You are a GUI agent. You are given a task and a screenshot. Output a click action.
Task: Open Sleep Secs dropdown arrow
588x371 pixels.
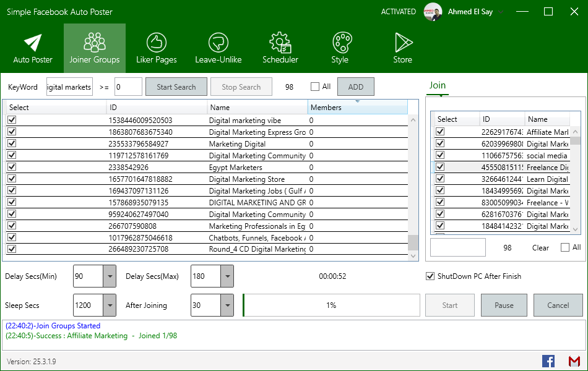(x=110, y=305)
